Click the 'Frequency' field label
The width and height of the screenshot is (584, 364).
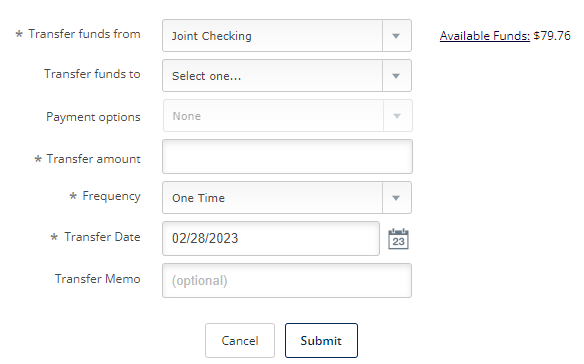click(x=111, y=196)
